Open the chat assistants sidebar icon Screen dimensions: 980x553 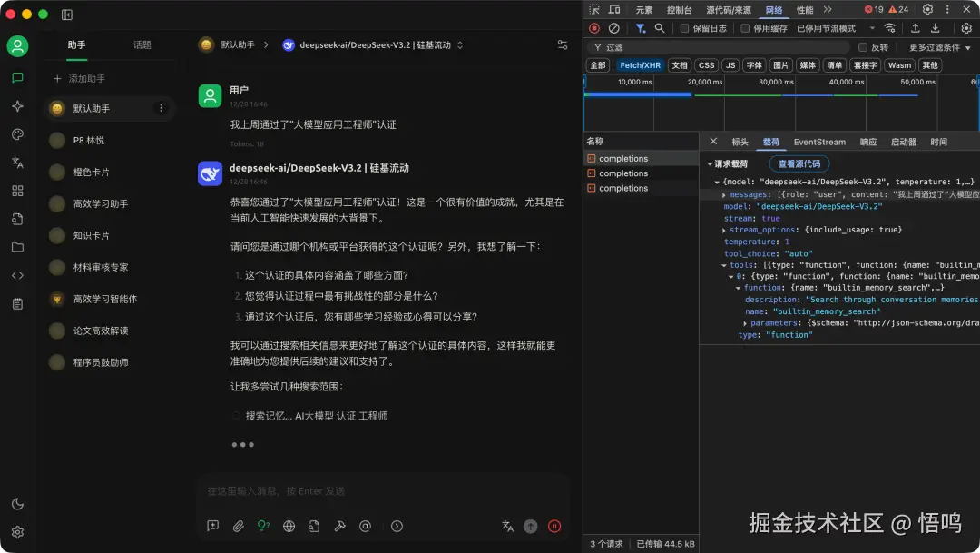[x=17, y=77]
